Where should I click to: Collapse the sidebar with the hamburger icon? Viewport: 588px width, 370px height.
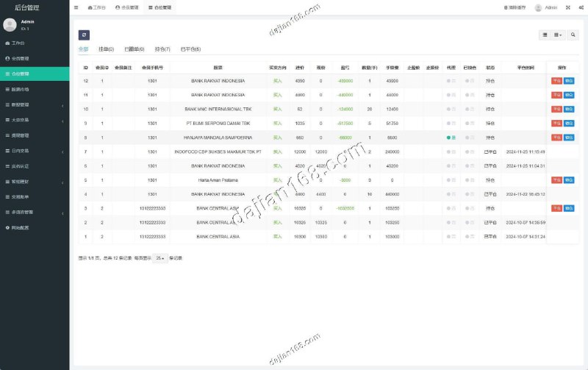pos(76,7)
